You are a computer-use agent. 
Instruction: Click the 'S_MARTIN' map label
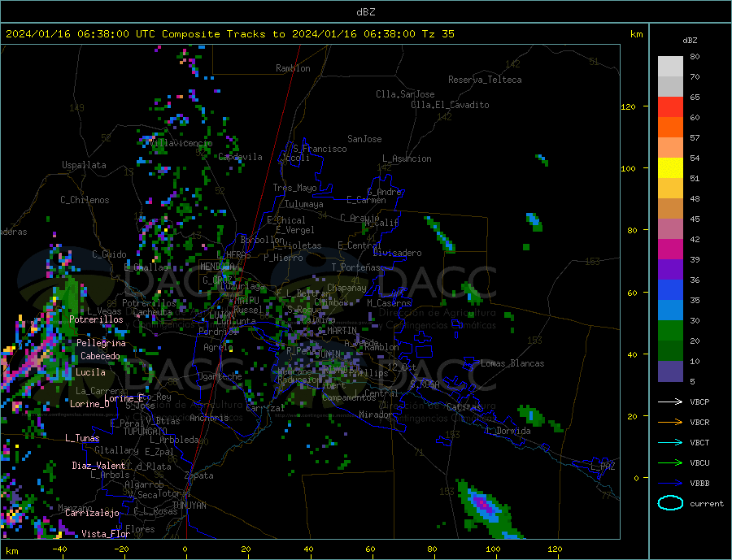coord(337,331)
